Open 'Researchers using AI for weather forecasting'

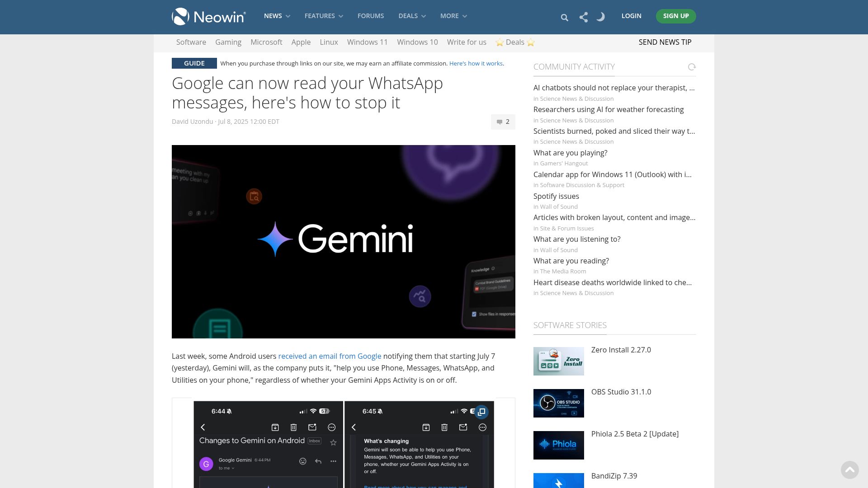(x=609, y=109)
